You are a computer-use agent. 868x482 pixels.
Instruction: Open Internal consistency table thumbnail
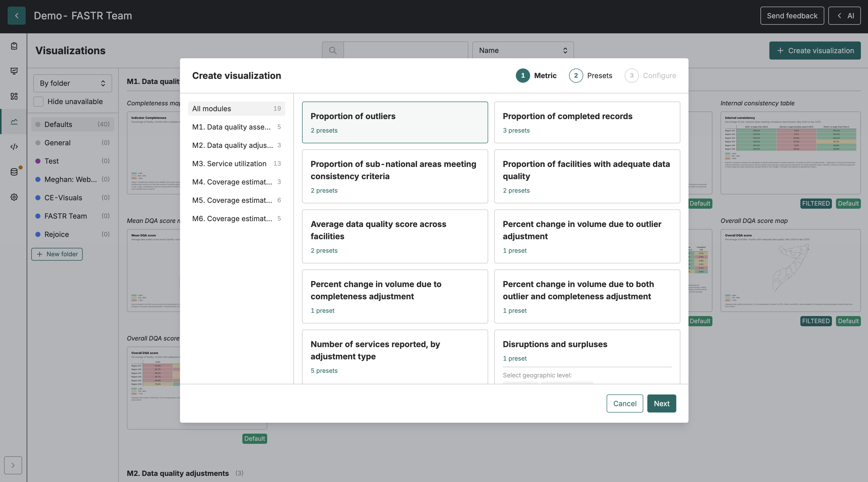(x=790, y=153)
